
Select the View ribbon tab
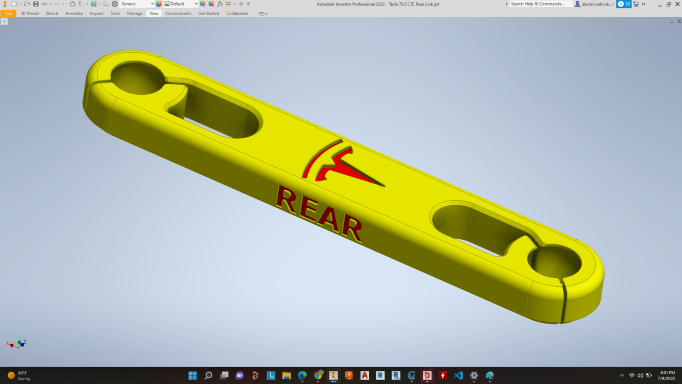pyautogui.click(x=154, y=13)
